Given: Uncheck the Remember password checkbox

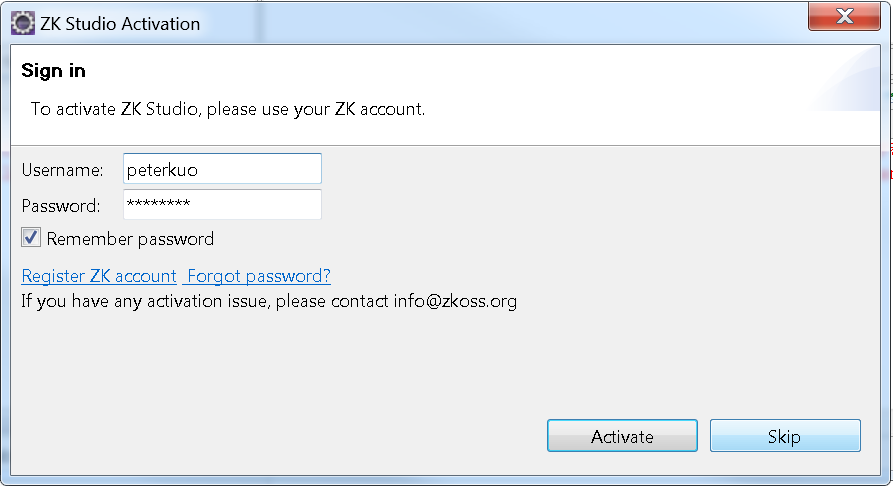Looking at the screenshot, I should 31,237.
